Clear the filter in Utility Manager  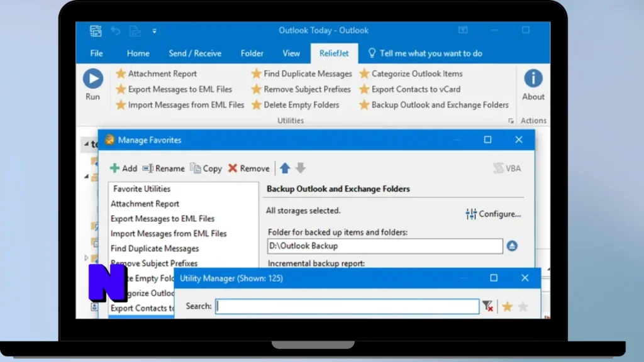click(x=487, y=306)
